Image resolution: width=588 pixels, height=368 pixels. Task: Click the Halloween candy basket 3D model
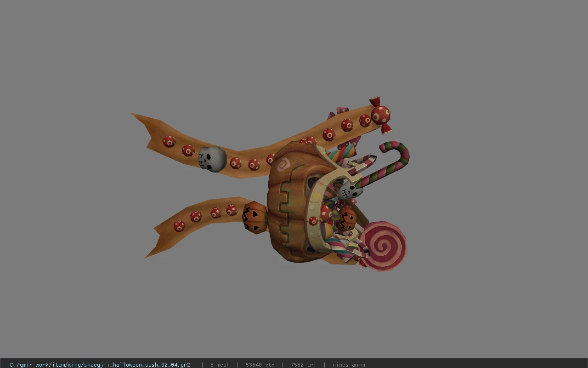(270, 184)
